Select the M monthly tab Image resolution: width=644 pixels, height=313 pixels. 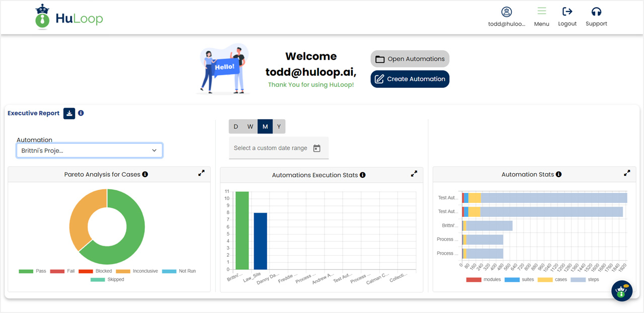click(x=265, y=126)
